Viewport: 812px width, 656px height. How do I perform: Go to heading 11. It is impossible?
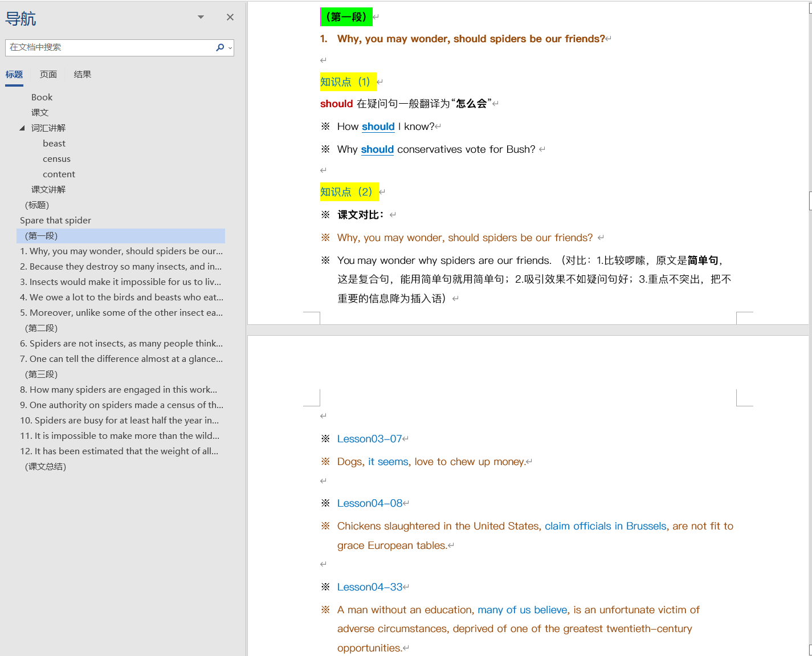click(x=120, y=436)
